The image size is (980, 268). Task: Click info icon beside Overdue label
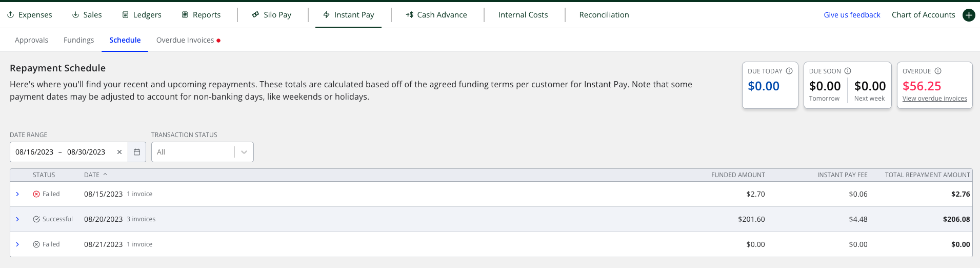point(938,71)
